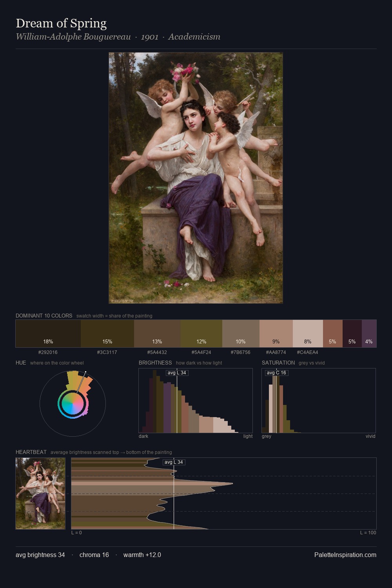Screen dimensions: 392x588
Task: Click the 'BRIGHTNESS' section heading
Action: coord(155,363)
